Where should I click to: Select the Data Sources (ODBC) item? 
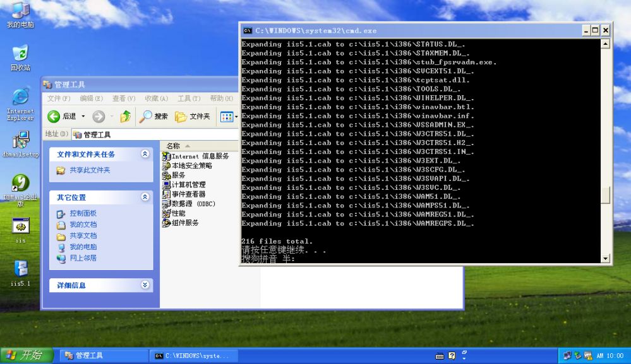(189, 204)
